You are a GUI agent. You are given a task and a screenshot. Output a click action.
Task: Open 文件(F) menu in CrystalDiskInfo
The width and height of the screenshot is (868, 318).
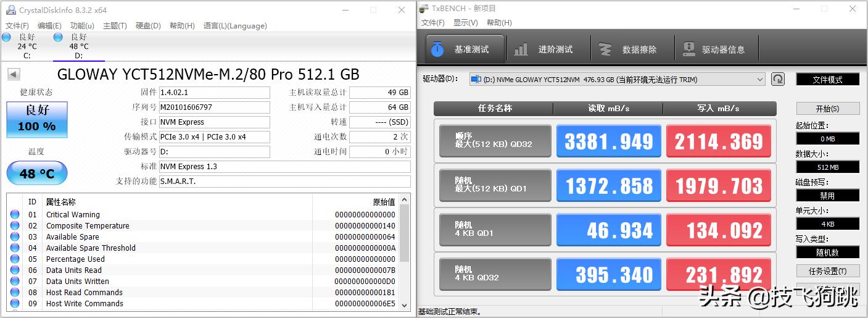pos(17,26)
